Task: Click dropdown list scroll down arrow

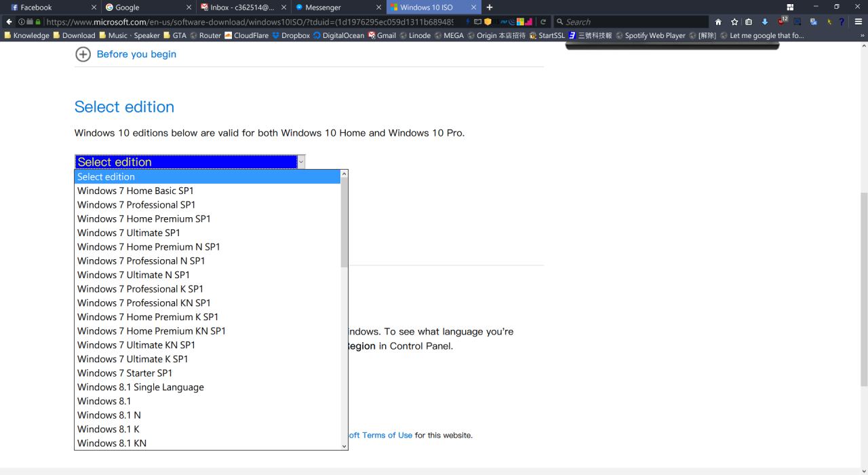Action: (x=344, y=446)
